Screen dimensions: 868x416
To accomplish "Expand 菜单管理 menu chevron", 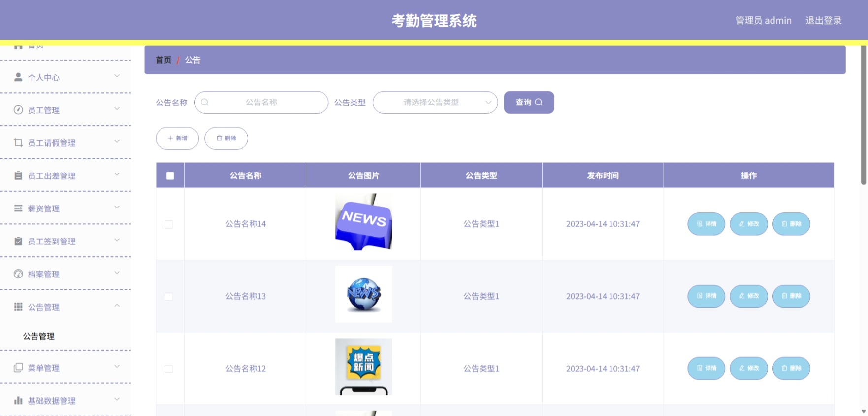I will 117,366.
